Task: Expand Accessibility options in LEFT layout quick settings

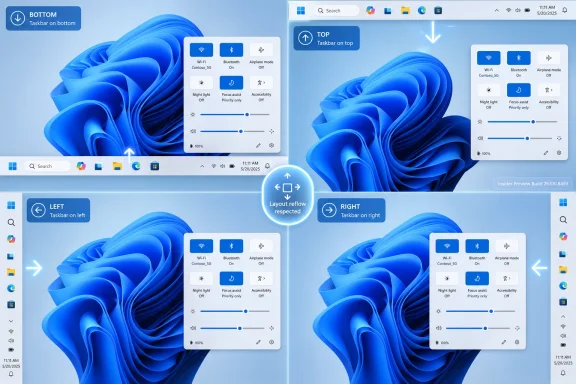Action: [x=261, y=279]
